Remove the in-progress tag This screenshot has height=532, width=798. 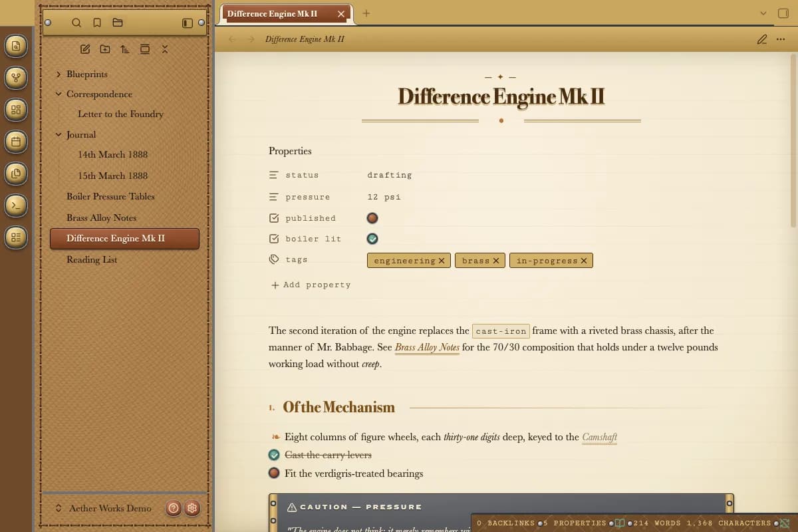[x=584, y=261]
